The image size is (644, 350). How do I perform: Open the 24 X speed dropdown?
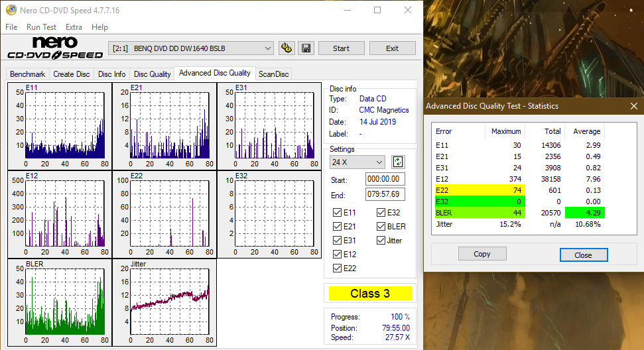[x=357, y=162]
